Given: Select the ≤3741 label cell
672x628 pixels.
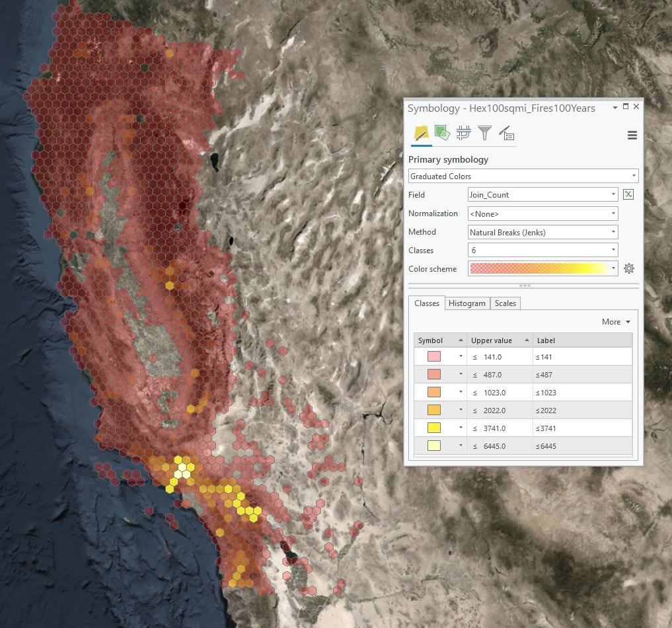Looking at the screenshot, I should pyautogui.click(x=582, y=428).
